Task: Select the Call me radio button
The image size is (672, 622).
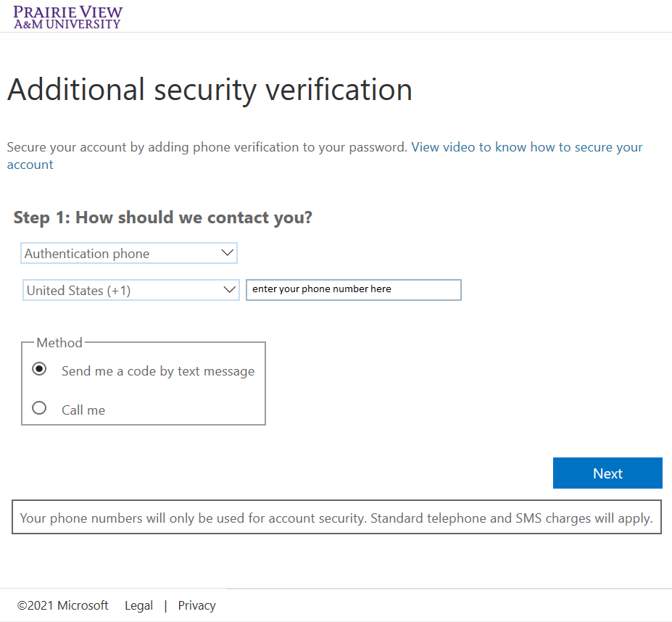Action: [40, 408]
